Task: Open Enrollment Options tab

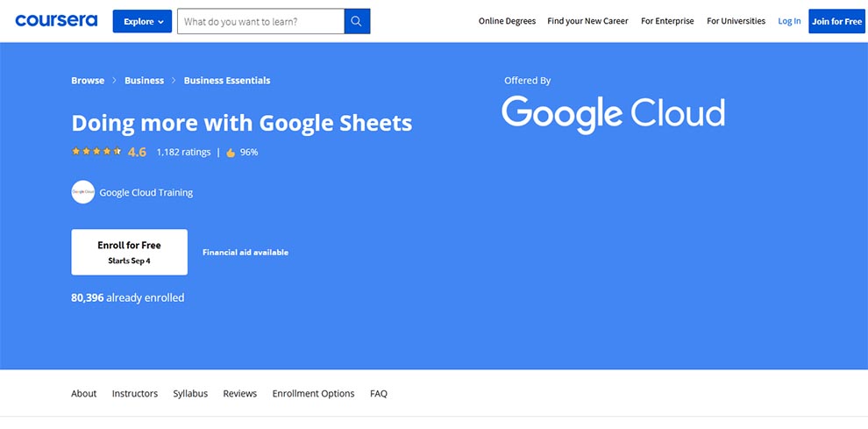Action: pos(313,394)
